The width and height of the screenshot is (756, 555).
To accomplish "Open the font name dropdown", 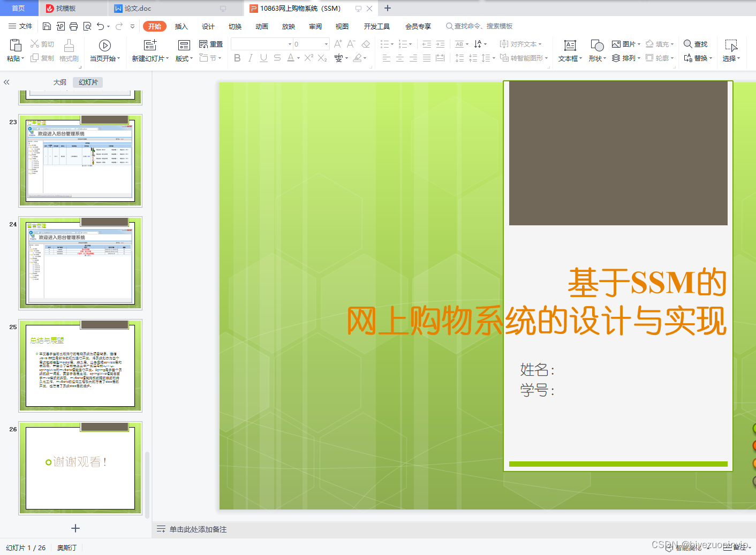I will pyautogui.click(x=290, y=44).
